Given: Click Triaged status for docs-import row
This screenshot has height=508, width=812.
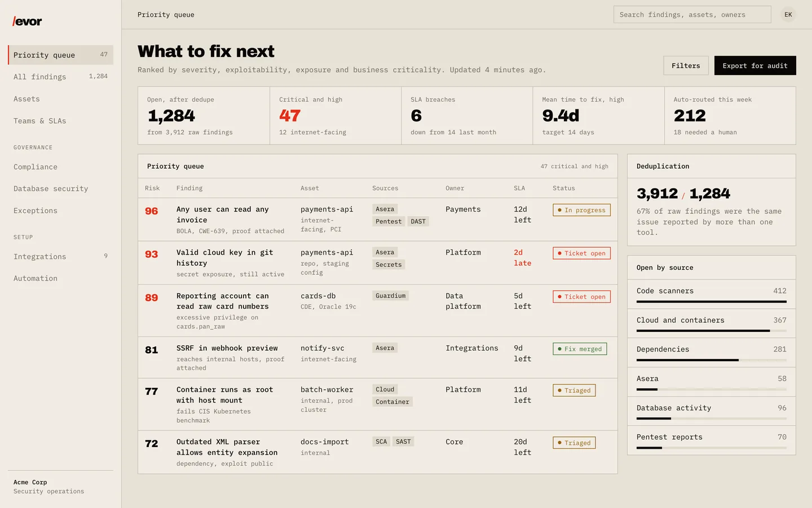Looking at the screenshot, I should pyautogui.click(x=574, y=443).
